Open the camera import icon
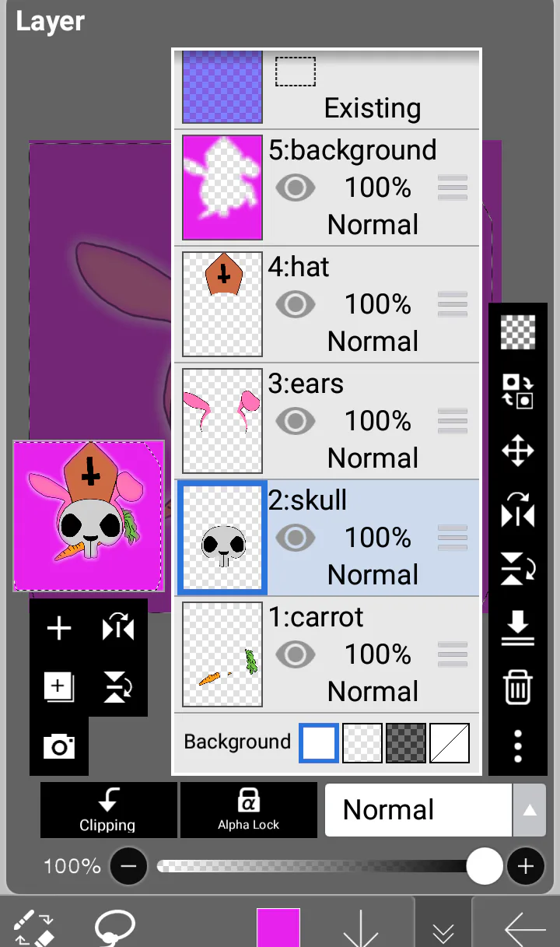Viewport: 560px width, 947px height. click(59, 747)
